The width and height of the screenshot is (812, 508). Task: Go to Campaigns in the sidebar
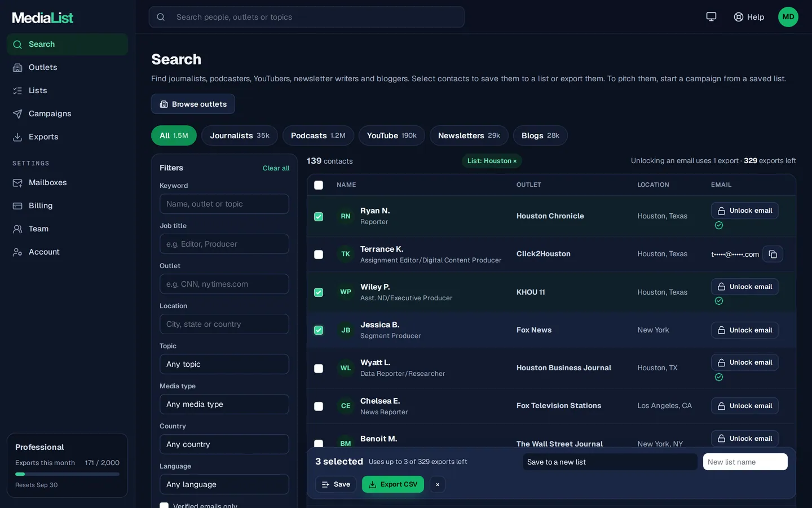click(x=67, y=113)
